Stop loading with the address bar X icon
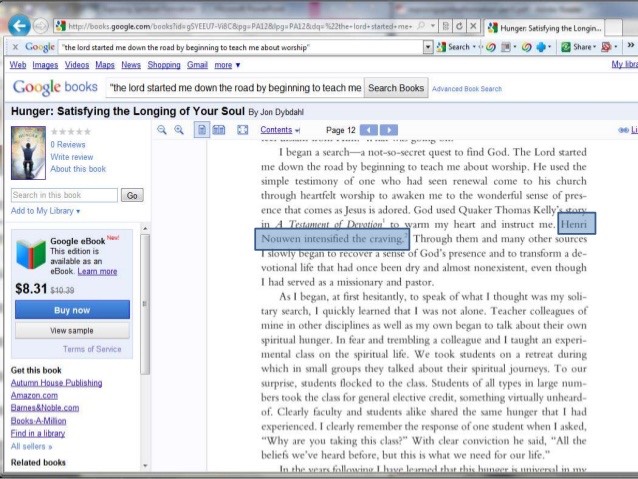 pyautogui.click(x=473, y=26)
